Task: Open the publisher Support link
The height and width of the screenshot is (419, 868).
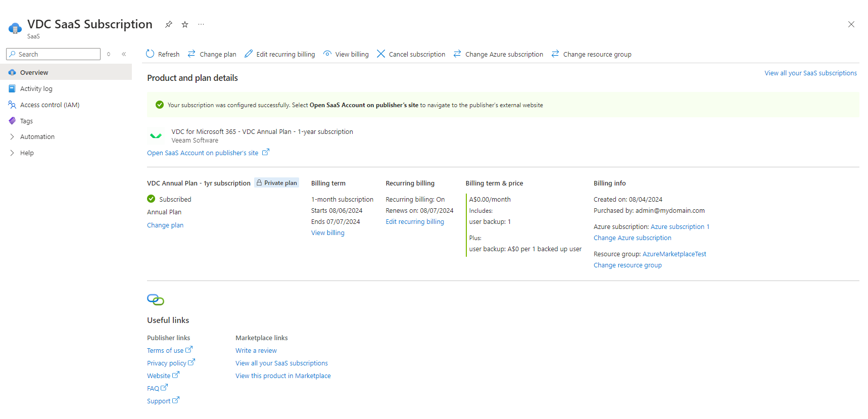Action: point(163,401)
